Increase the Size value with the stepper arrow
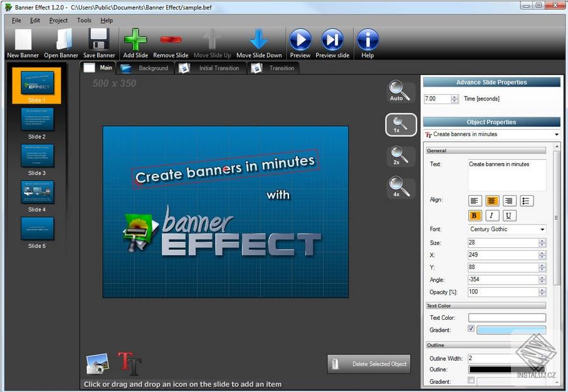Viewport: 568px width, 392px height. [543, 240]
